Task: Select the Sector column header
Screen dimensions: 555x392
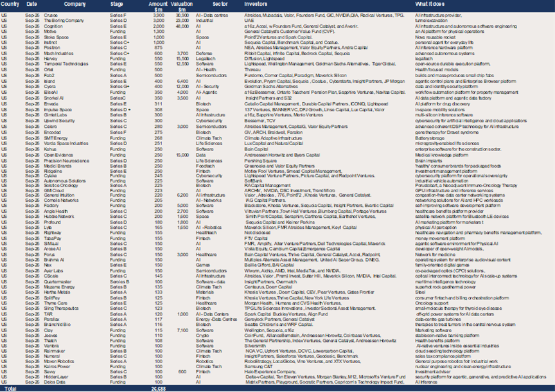Action: [x=220, y=4]
